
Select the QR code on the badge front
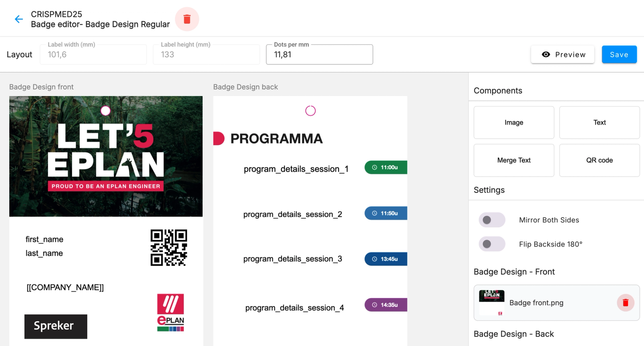point(169,248)
